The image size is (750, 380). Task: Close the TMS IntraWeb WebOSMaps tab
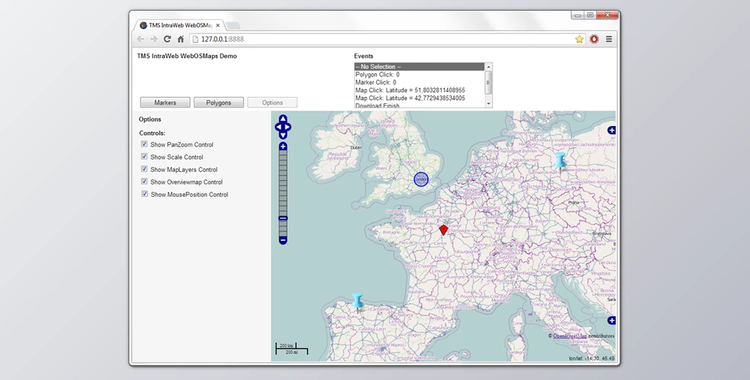(218, 25)
